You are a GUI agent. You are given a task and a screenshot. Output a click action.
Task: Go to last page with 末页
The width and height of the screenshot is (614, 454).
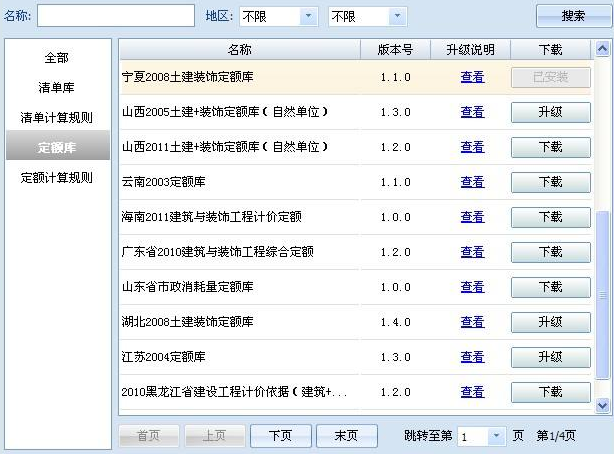tap(347, 436)
